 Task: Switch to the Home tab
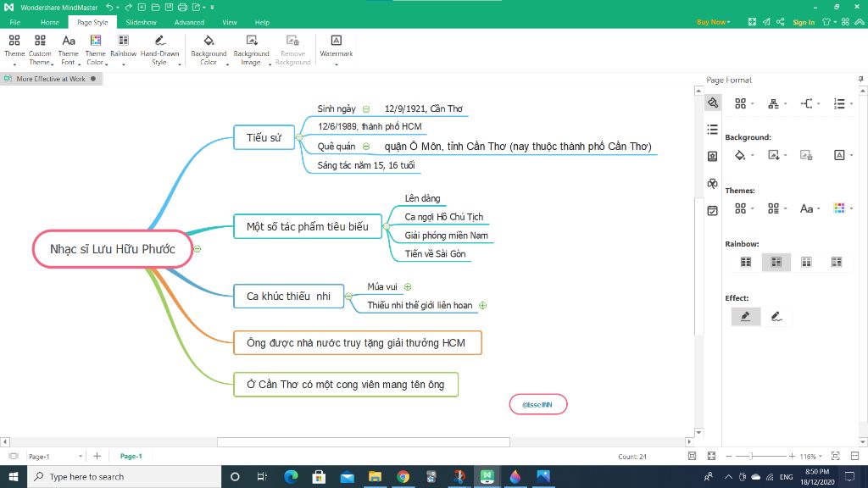click(x=50, y=22)
